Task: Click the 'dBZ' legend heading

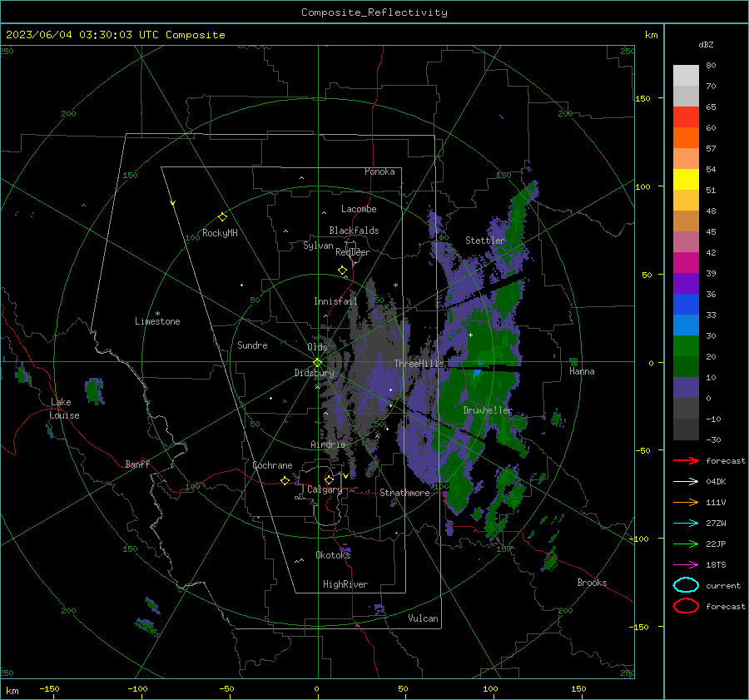Action: click(706, 44)
